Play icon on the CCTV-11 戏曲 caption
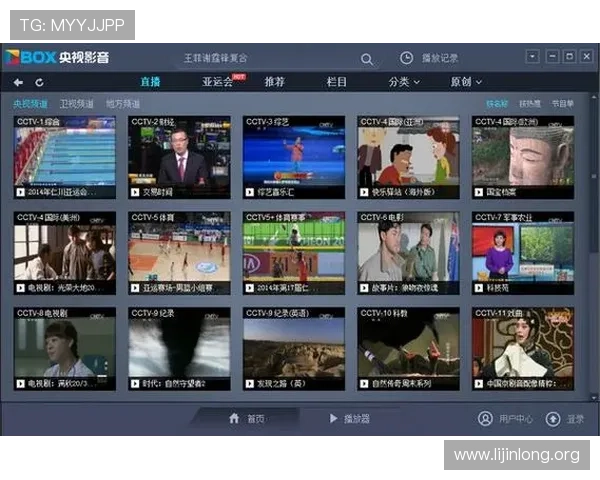The height and width of the screenshot is (480, 600). coord(479,384)
